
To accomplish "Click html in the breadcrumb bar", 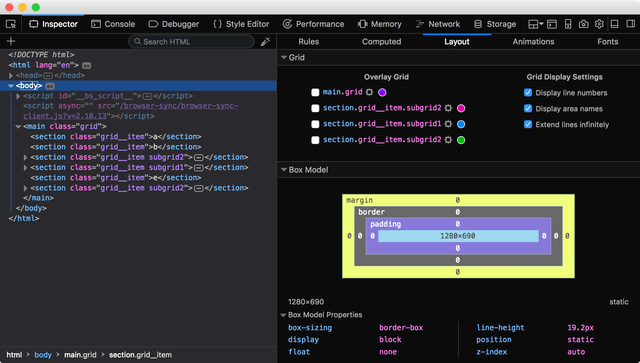I will 14,355.
